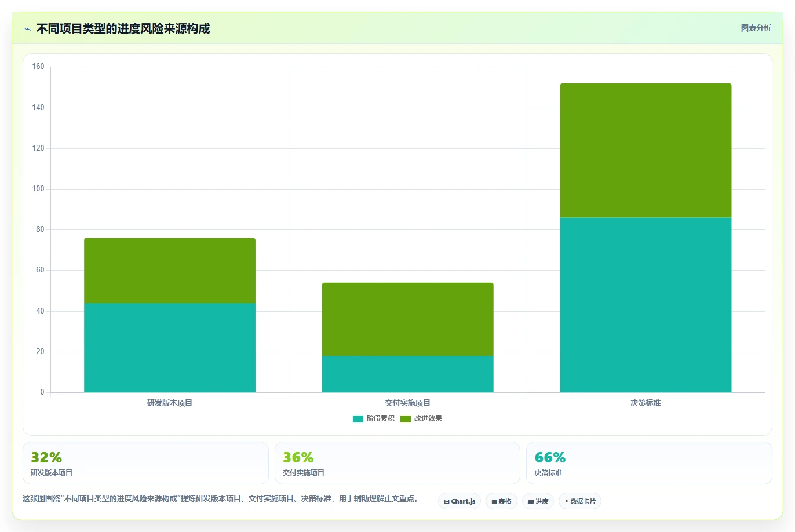Open the 36% 交付实施项目 stat card
The image size is (795, 532).
click(397, 463)
